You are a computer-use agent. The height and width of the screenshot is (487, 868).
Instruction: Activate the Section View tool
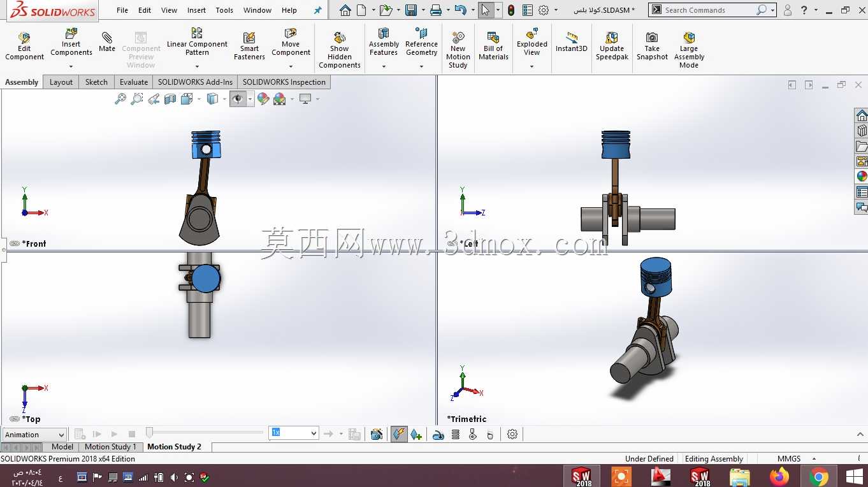(170, 99)
